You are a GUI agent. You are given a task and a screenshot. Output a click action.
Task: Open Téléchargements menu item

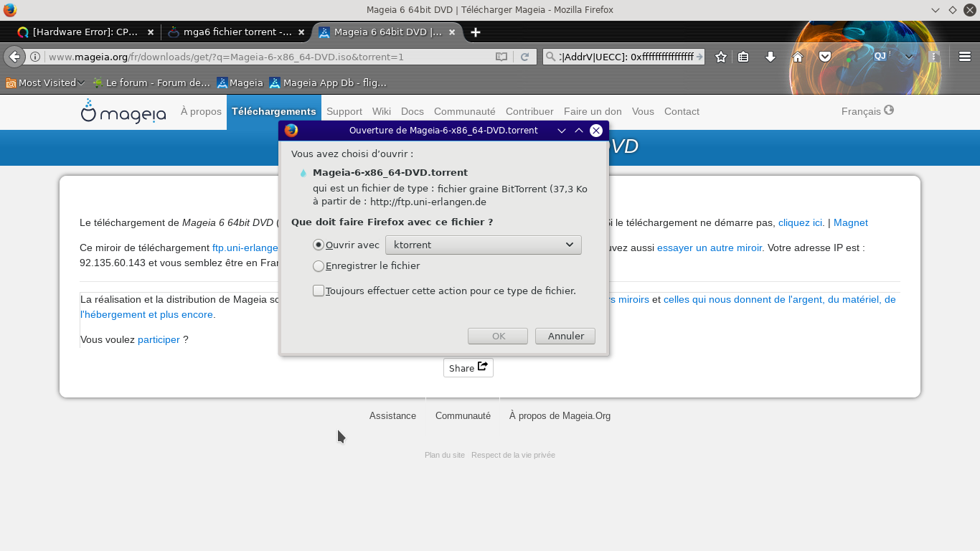(274, 112)
